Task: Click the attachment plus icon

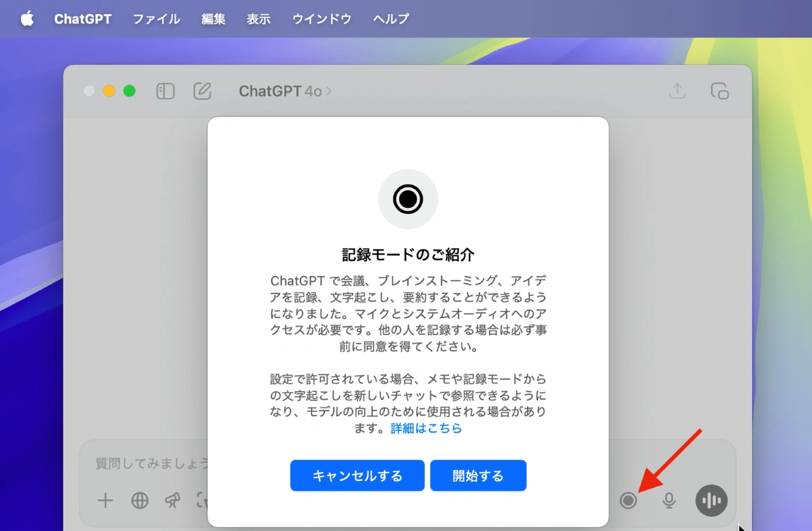Action: coord(105,501)
